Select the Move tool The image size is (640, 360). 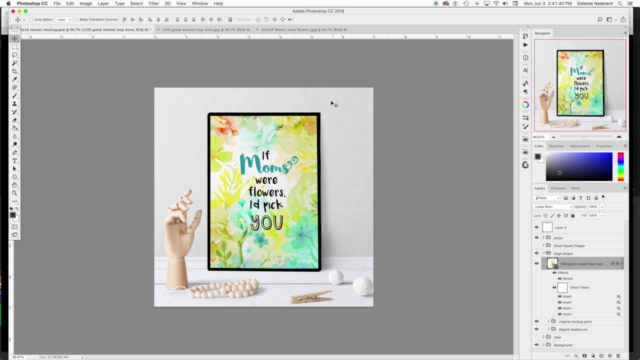(15, 39)
